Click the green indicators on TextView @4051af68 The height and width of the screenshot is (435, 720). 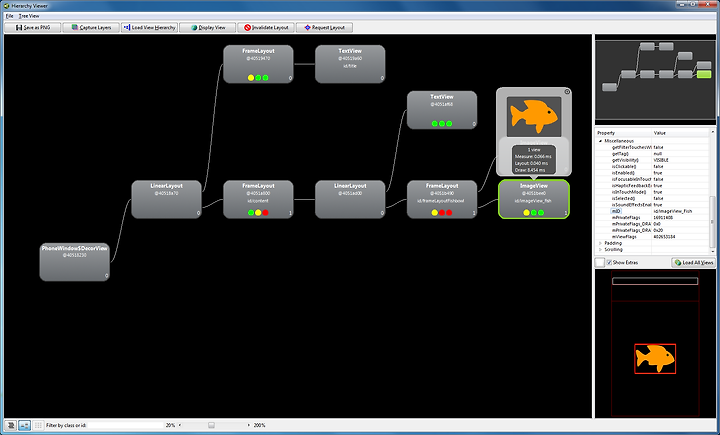442,124
